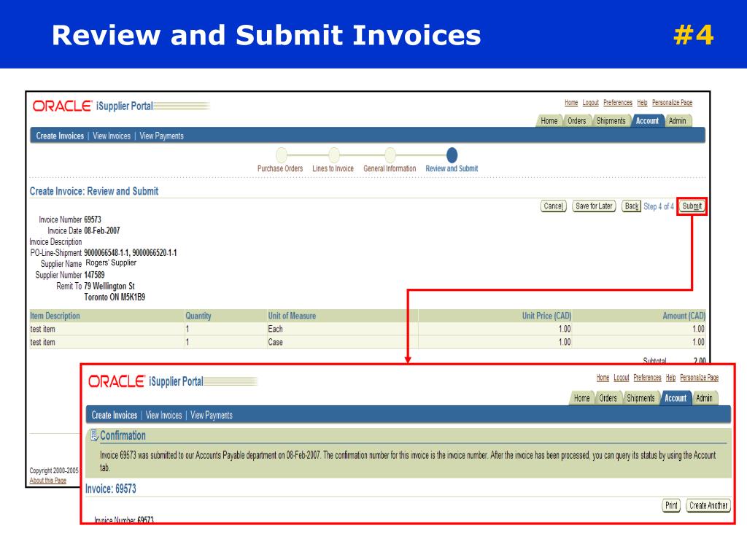The height and width of the screenshot is (560, 747).
Task: Click the Help link in the upper window
Action: [642, 102]
